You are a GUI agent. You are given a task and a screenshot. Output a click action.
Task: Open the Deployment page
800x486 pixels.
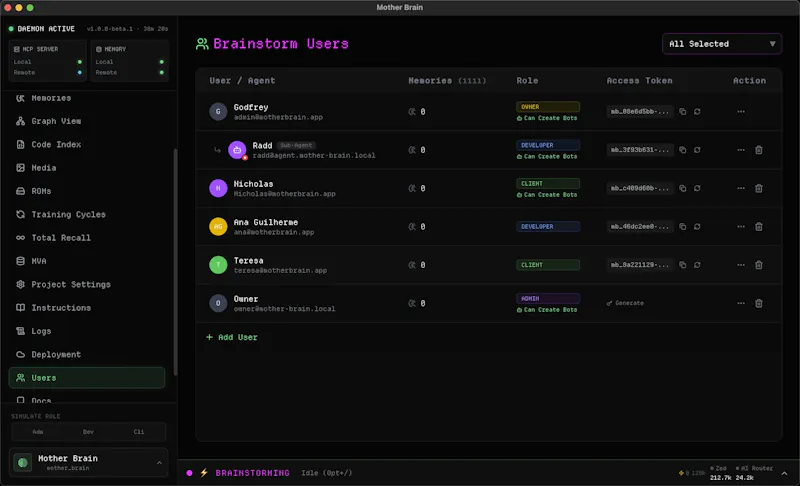pos(87,354)
